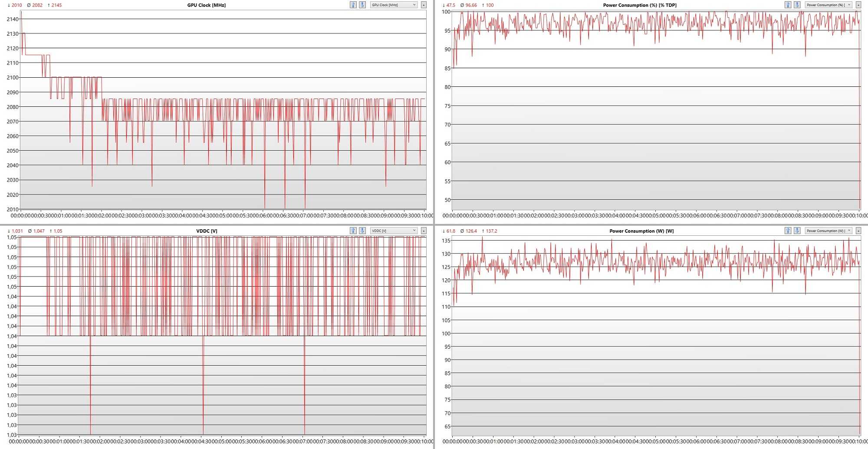Image resolution: width=868 pixels, height=449 pixels.
Task: Click the minimum value 1,031 in VDDC header
Action: click(x=17, y=231)
